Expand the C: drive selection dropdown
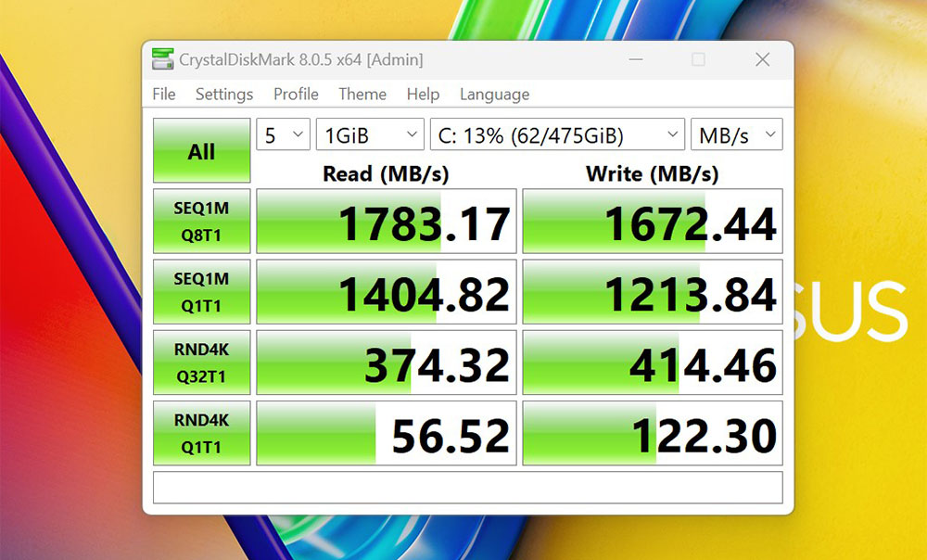This screenshot has height=560, width=927. pyautogui.click(x=557, y=134)
